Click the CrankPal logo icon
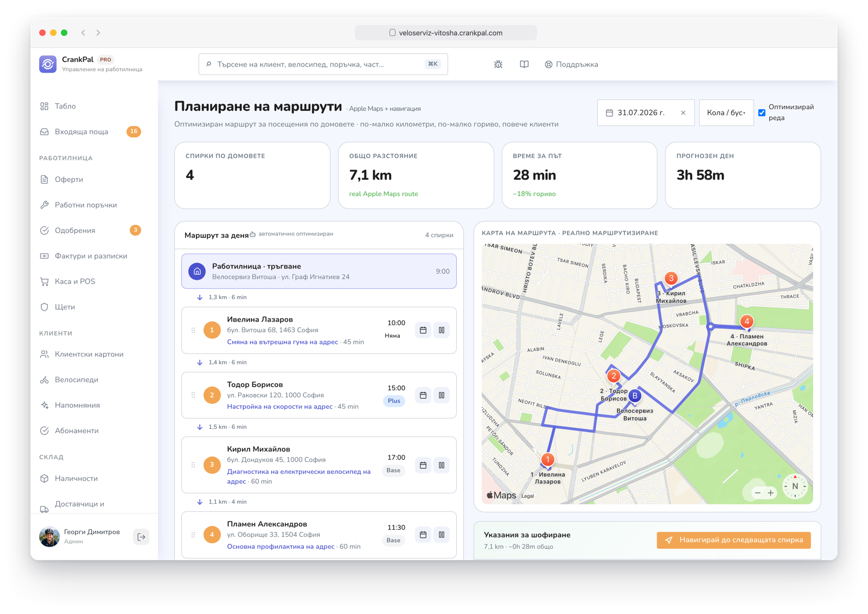 coord(48,64)
